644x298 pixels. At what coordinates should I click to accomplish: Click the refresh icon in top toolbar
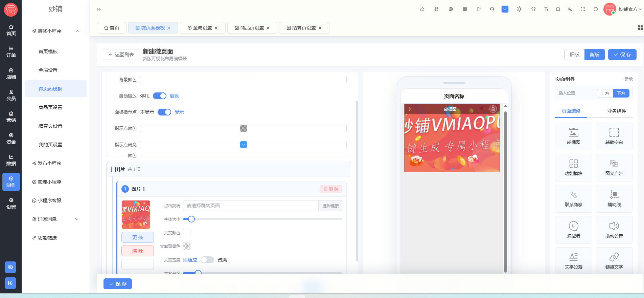(596, 9)
